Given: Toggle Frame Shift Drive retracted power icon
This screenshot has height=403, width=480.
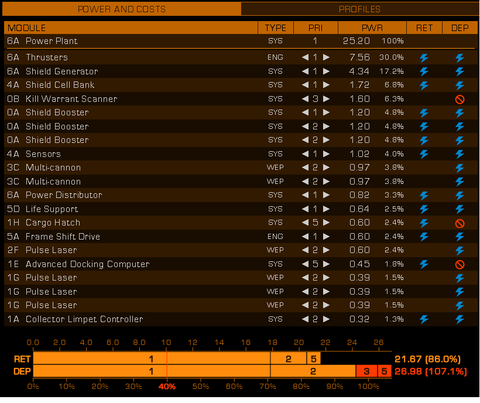Looking at the screenshot, I should [x=424, y=237].
